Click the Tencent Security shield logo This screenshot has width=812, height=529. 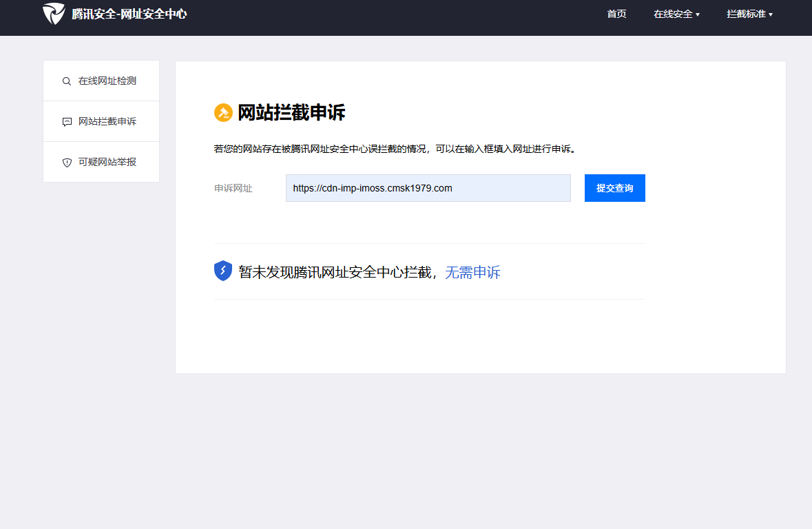click(54, 14)
